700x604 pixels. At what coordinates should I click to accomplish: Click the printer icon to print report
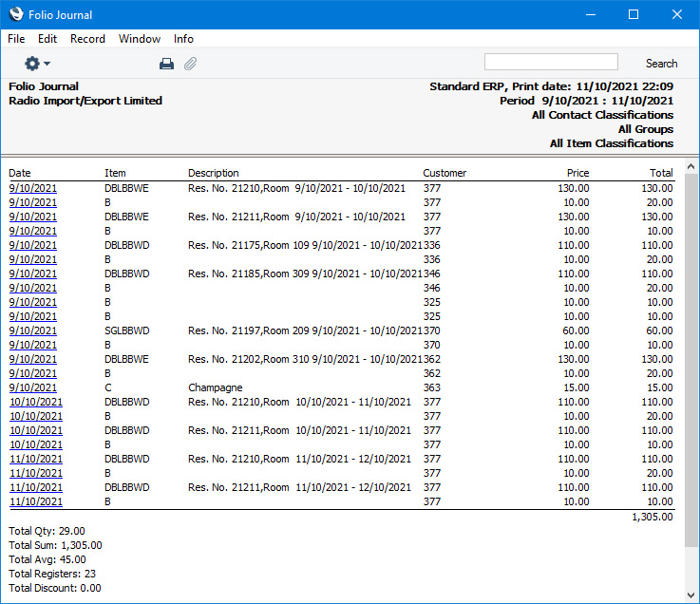pos(166,64)
